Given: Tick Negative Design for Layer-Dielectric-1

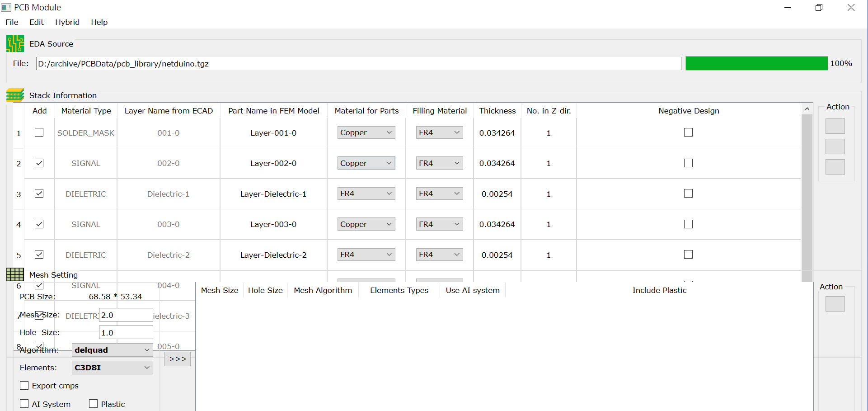Looking at the screenshot, I should click(x=688, y=194).
